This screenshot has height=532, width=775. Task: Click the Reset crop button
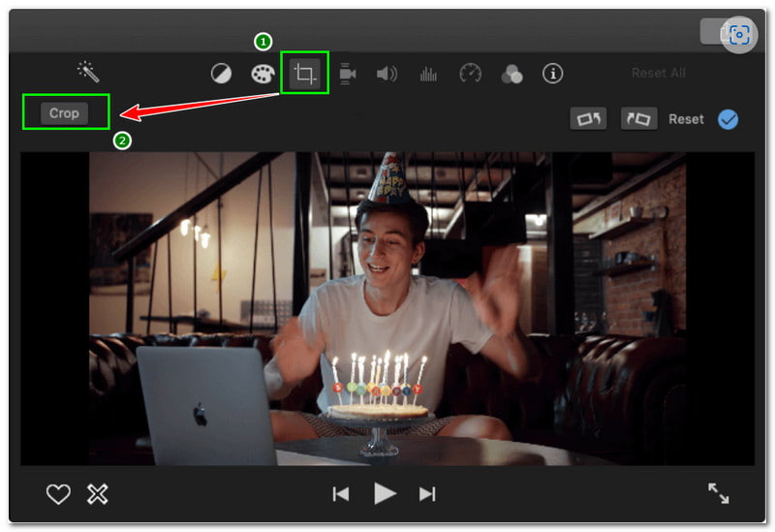[686, 119]
